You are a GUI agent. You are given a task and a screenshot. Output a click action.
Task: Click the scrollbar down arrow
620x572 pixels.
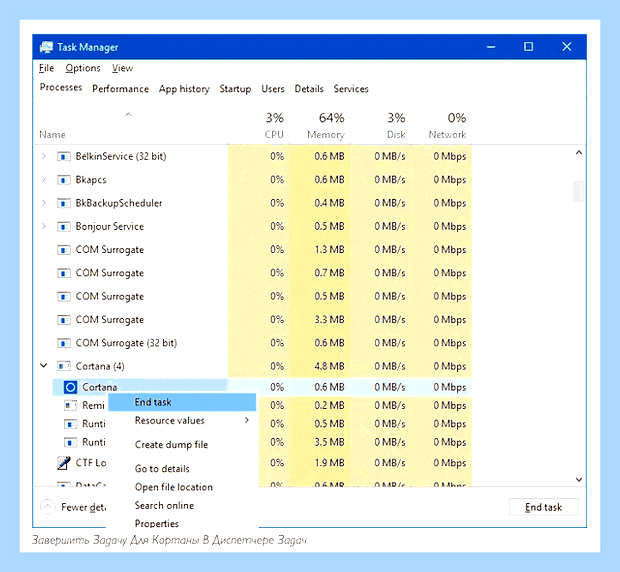(578, 479)
